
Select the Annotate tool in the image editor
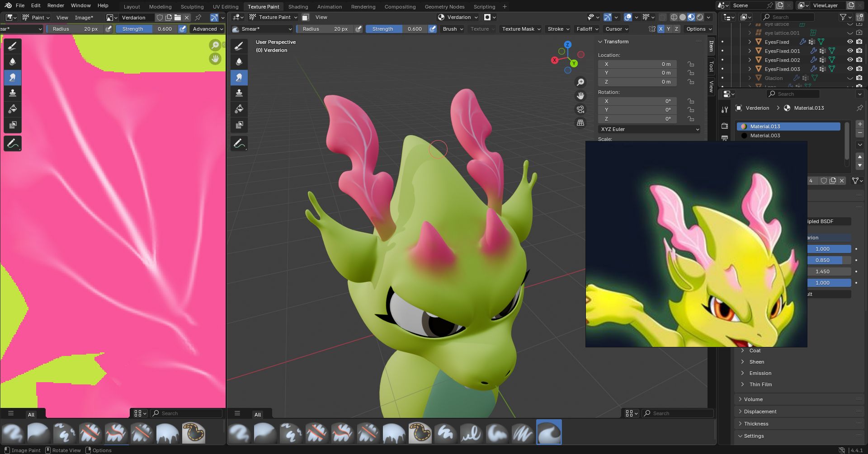13,144
